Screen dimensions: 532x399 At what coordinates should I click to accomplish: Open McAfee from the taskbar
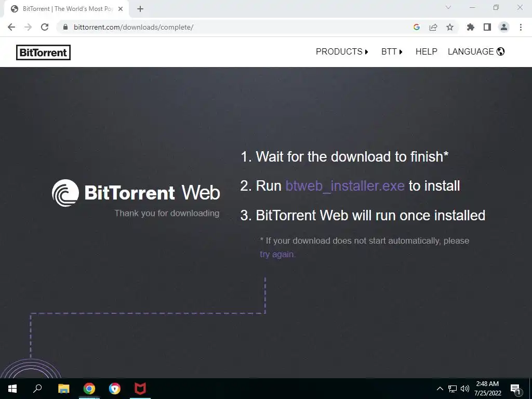pyautogui.click(x=140, y=389)
